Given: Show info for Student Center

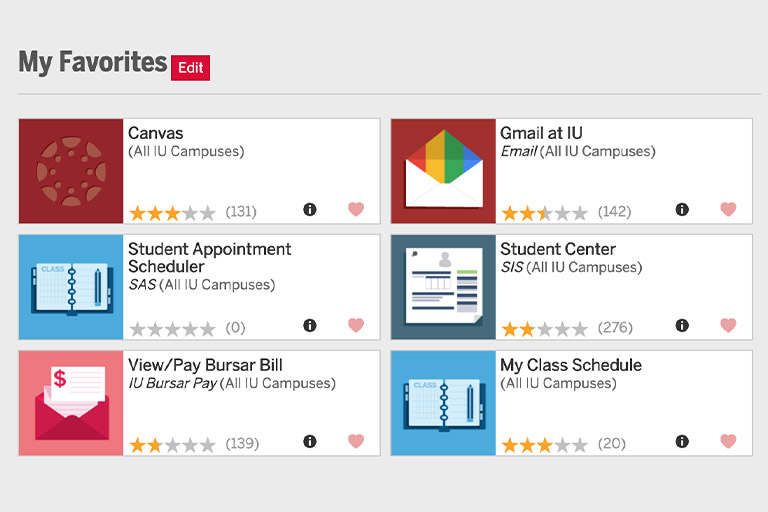Looking at the screenshot, I should (x=682, y=325).
